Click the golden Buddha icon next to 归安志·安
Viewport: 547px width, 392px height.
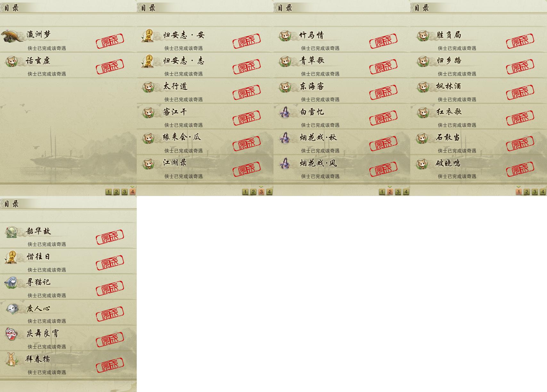click(x=148, y=36)
